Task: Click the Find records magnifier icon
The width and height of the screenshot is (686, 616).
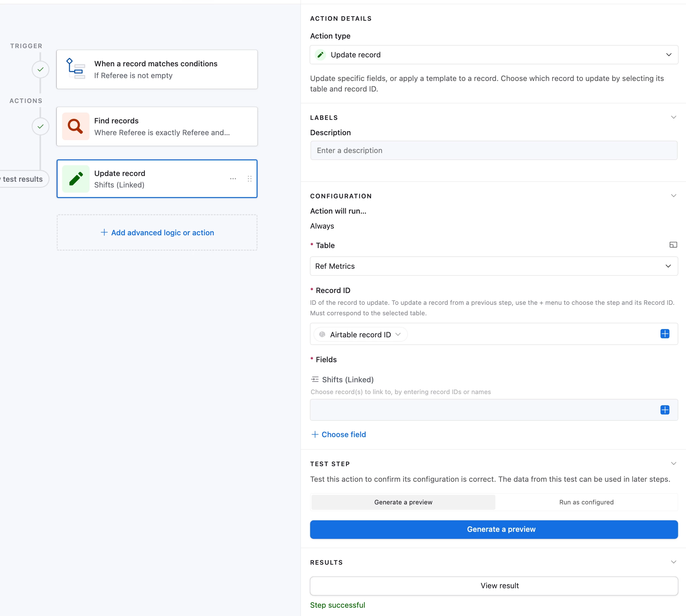Action: pos(76,126)
